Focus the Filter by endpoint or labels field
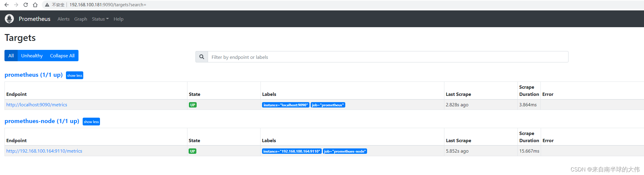Screen dimensions: 644x175 (388, 57)
